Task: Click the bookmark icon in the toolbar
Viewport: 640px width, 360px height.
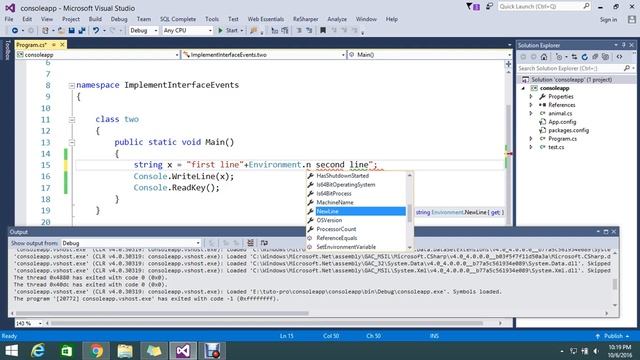Action: pos(323,31)
